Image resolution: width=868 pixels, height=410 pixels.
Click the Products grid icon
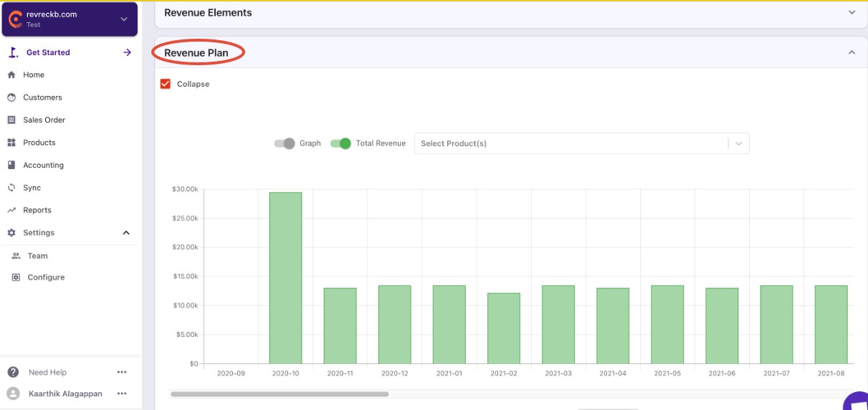(x=11, y=143)
